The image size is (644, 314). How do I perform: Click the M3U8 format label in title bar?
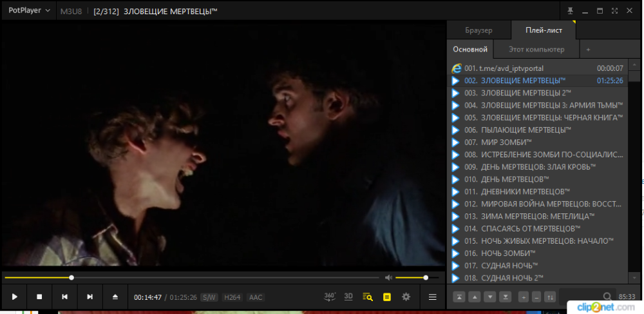point(71,12)
